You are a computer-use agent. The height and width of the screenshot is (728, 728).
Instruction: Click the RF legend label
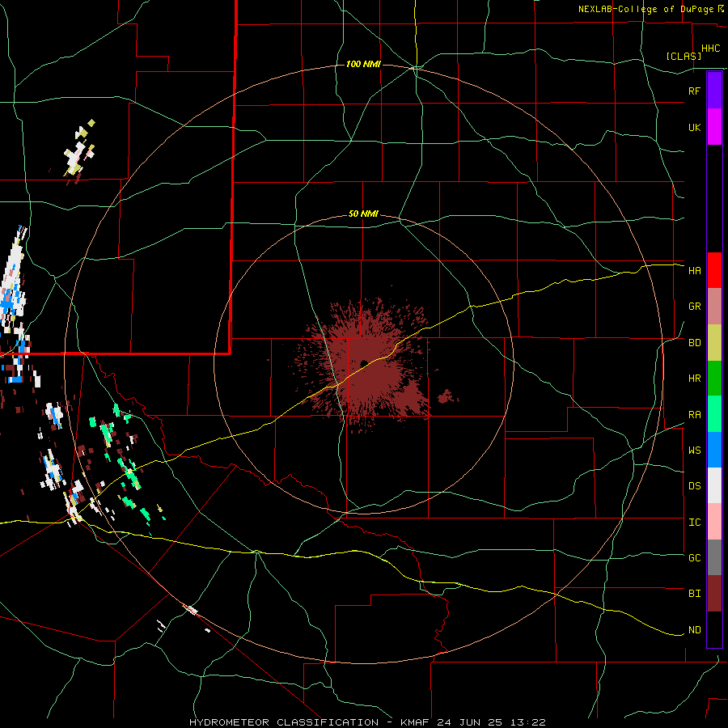(x=694, y=91)
